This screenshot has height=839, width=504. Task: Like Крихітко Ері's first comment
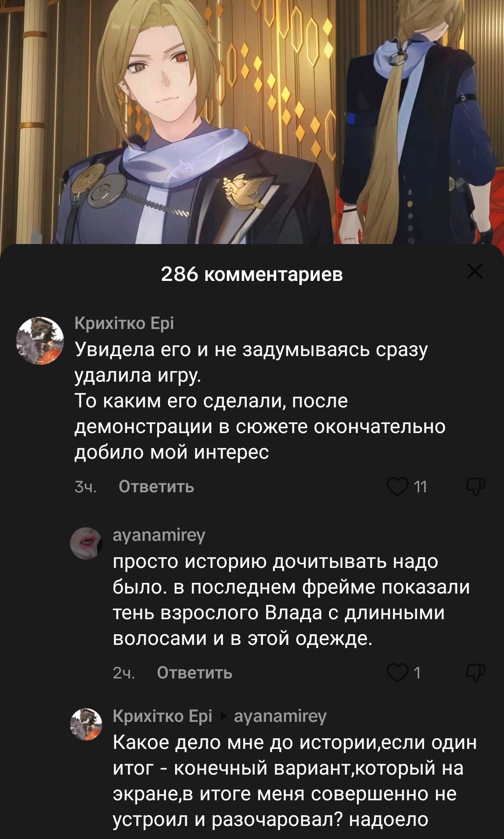[x=397, y=487]
